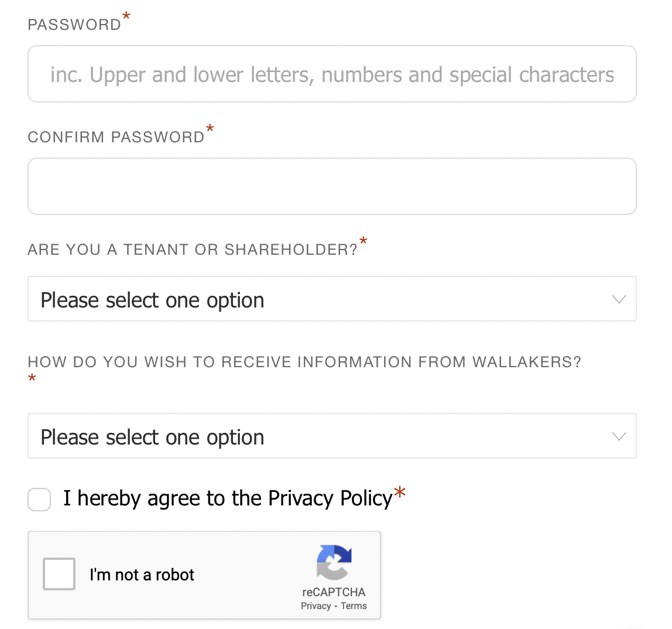The image size is (672, 629).
Task: Tick the Privacy Policy agreement checkbox
Action: (39, 500)
